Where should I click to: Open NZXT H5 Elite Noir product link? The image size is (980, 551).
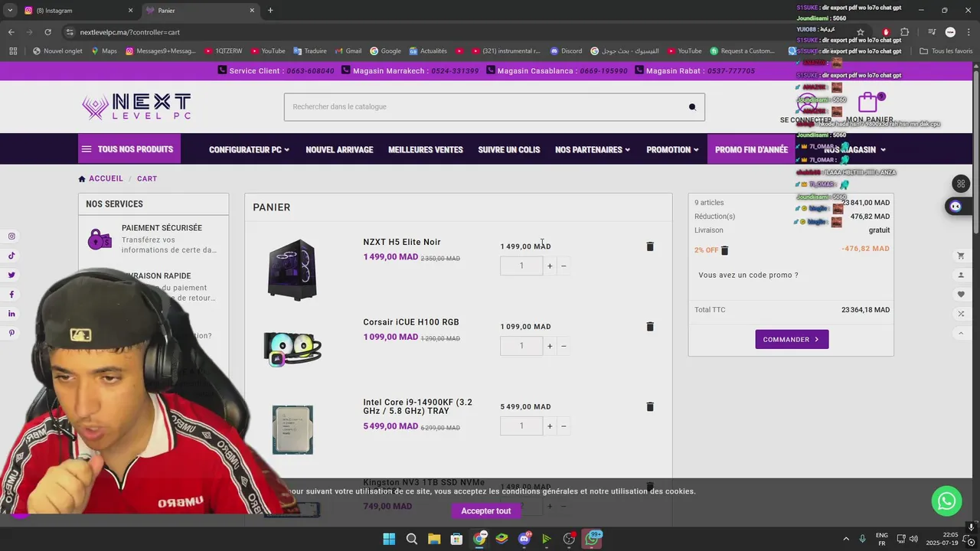(x=402, y=243)
